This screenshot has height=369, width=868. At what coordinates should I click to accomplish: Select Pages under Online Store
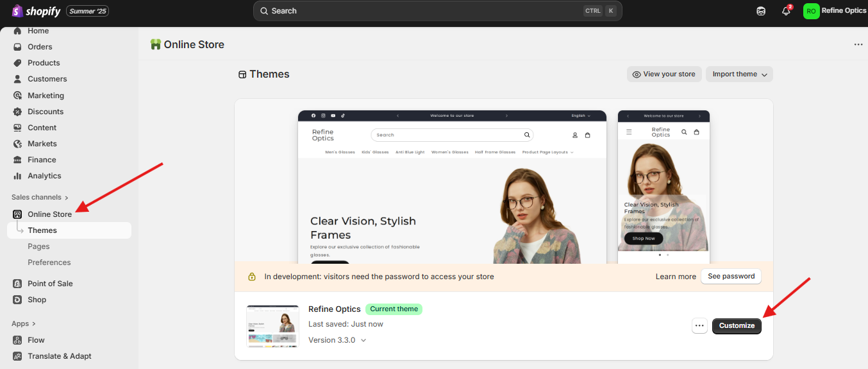(x=38, y=246)
